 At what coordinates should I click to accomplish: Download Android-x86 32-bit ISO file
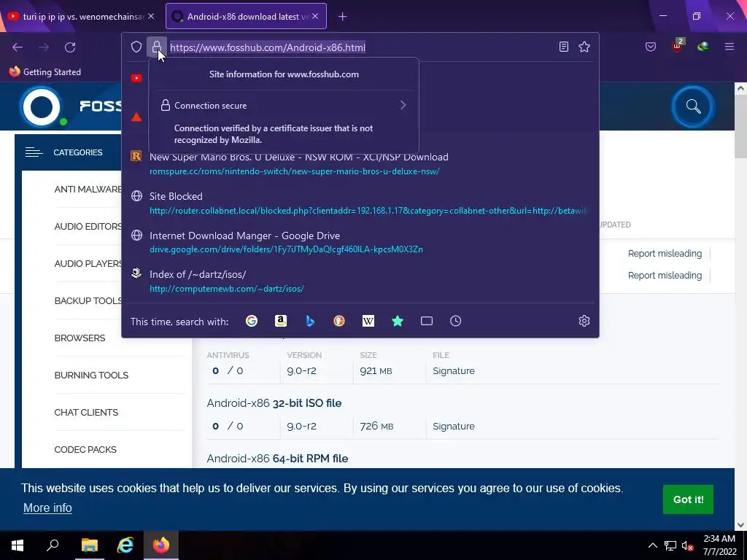click(x=274, y=403)
